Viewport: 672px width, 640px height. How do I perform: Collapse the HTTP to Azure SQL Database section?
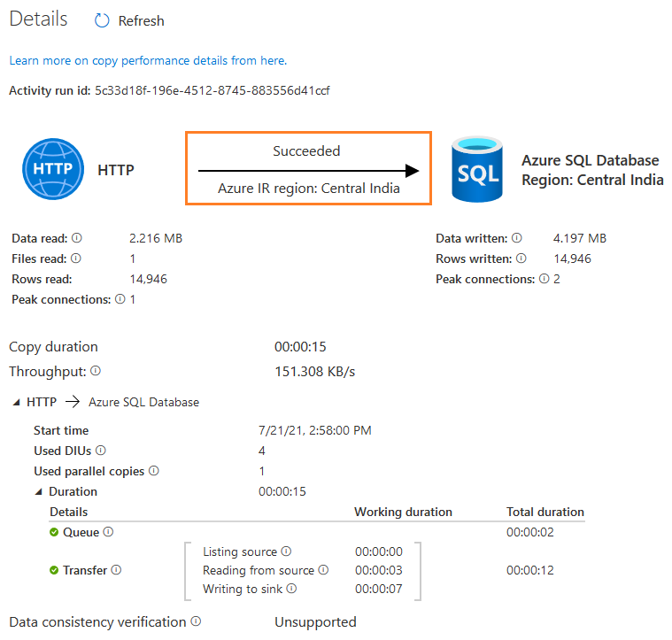pos(15,403)
